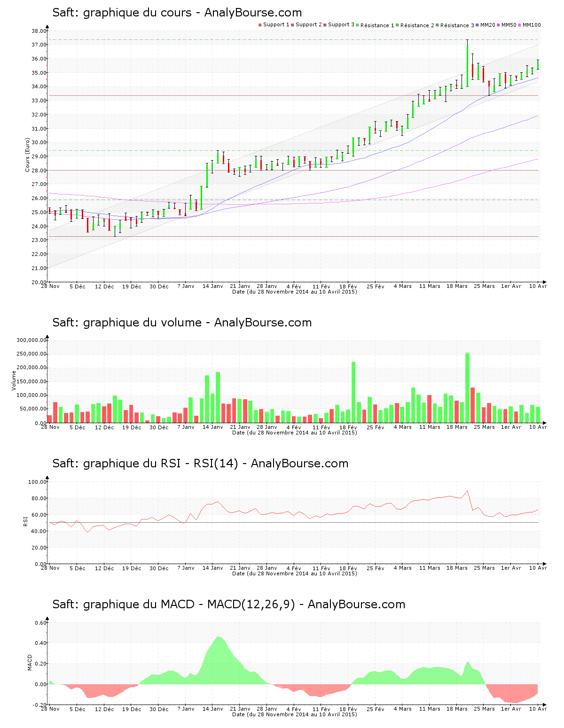This screenshot has width=564, height=728.
Task: Select the Support 2 legend label
Action: 309,25
